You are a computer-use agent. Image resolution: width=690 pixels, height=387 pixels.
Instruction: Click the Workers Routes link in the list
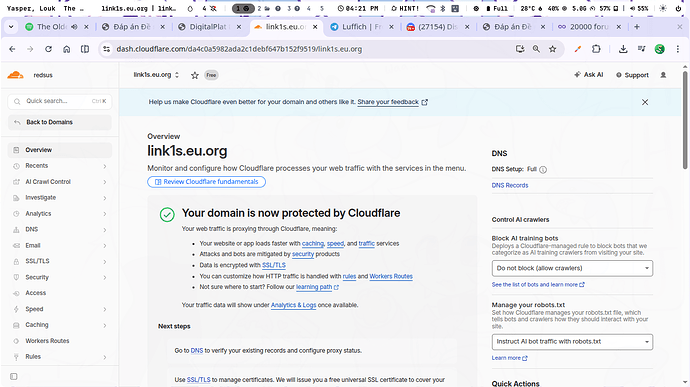(391, 276)
